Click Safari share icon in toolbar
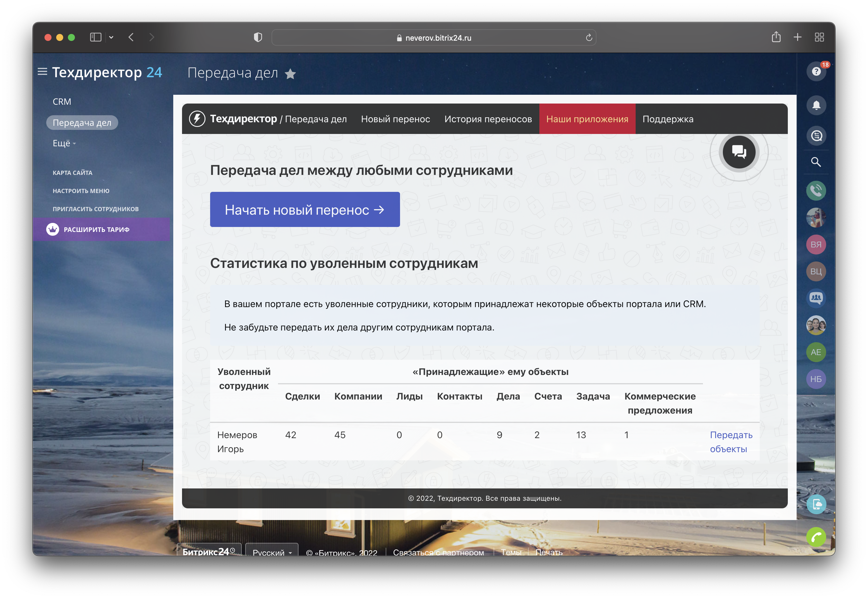 [776, 37]
